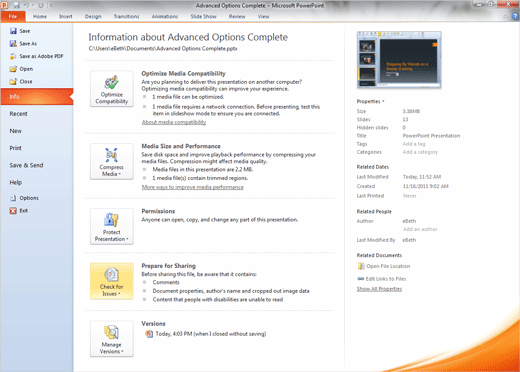Click Edit Links to Files link
The width and height of the screenshot is (520, 372).
[x=386, y=279]
